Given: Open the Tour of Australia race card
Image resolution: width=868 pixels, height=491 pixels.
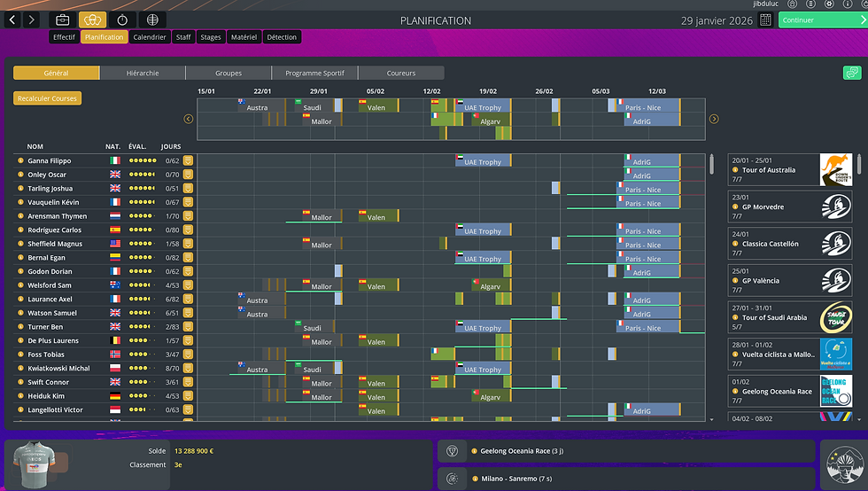Looking at the screenshot, I should click(x=790, y=169).
